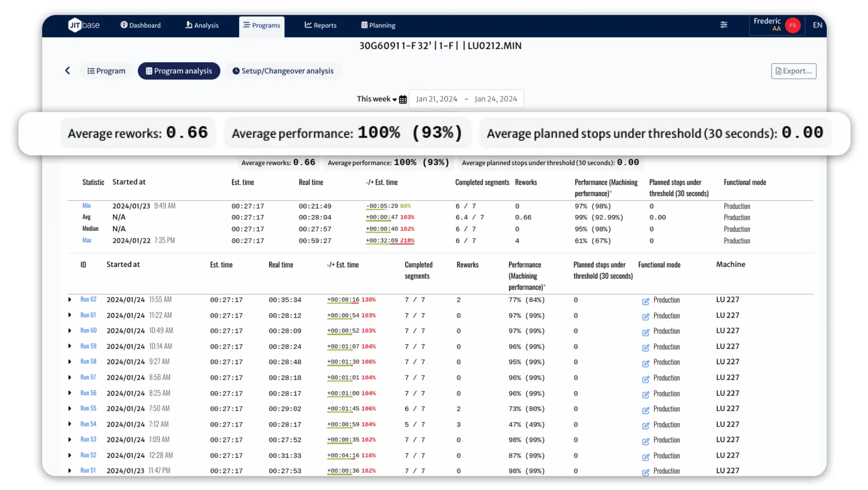Viewport: 868px width, 490px height.
Task: Expand the Run 62 row details
Action: (69, 299)
